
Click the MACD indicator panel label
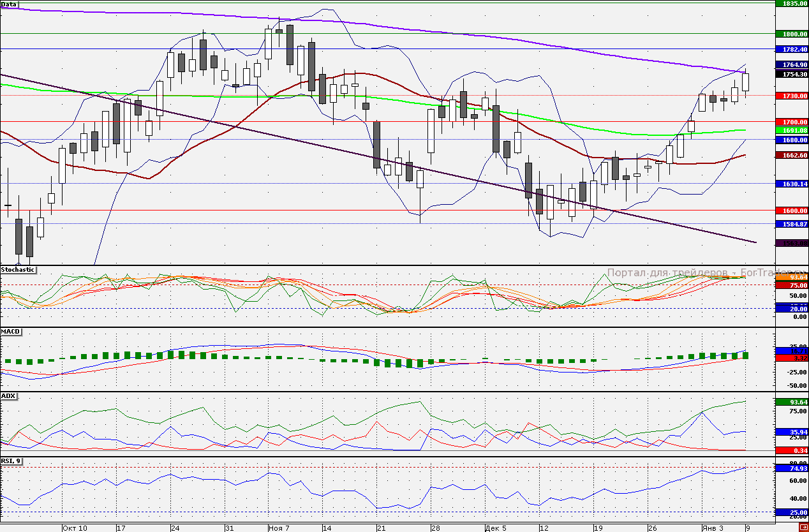10,332
